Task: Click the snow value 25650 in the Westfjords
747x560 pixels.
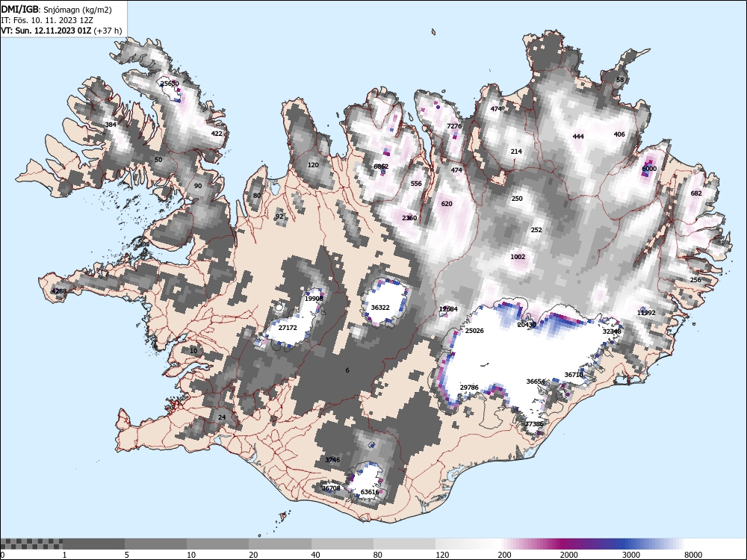Action: (170, 84)
